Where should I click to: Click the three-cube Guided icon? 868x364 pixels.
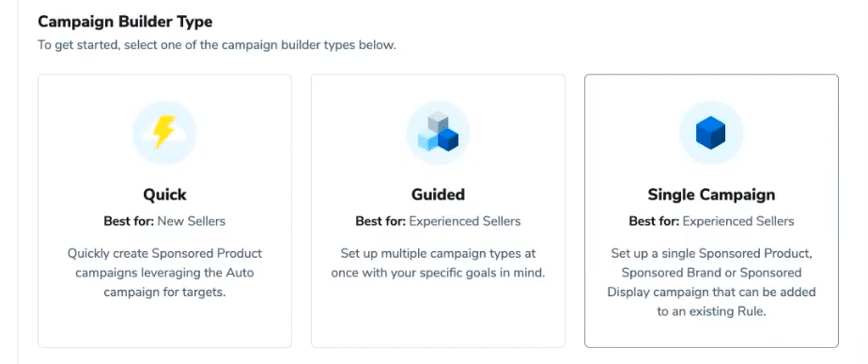point(438,133)
